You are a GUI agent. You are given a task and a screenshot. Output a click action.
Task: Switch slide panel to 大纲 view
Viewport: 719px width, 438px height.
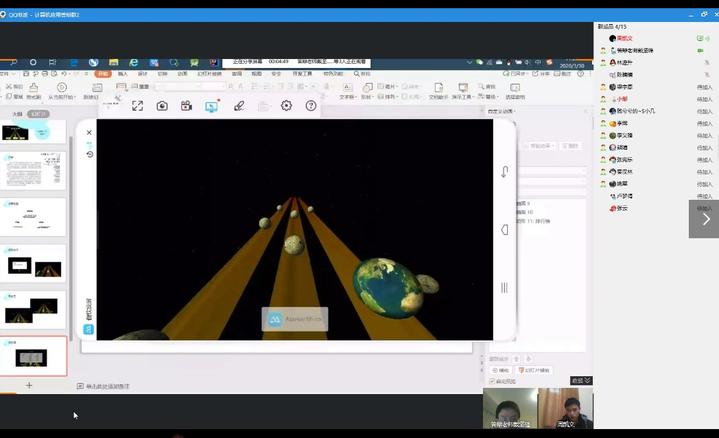click(17, 114)
